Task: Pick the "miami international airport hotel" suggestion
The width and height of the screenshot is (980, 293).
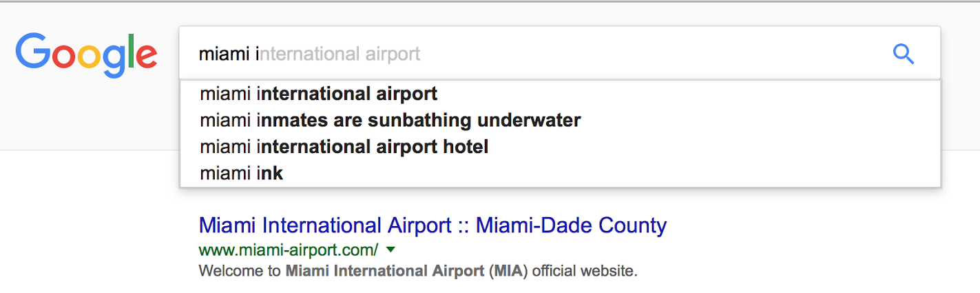Action: [344, 147]
